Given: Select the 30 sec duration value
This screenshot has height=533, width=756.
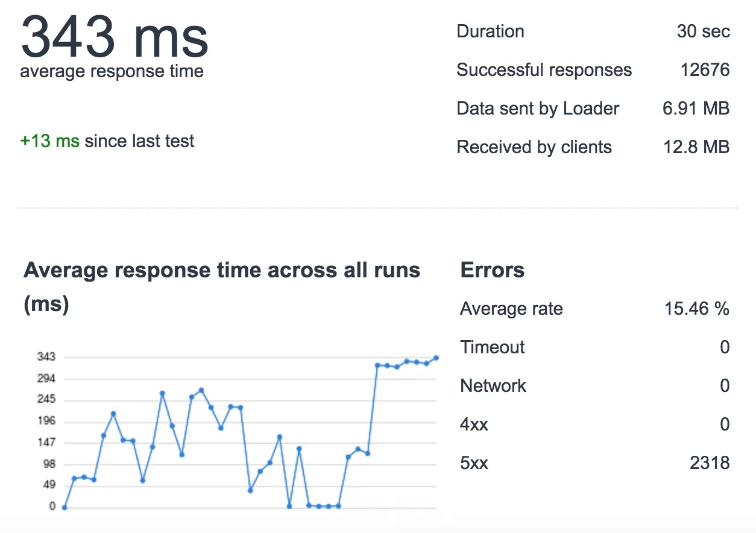Looking at the screenshot, I should pyautogui.click(x=703, y=31).
